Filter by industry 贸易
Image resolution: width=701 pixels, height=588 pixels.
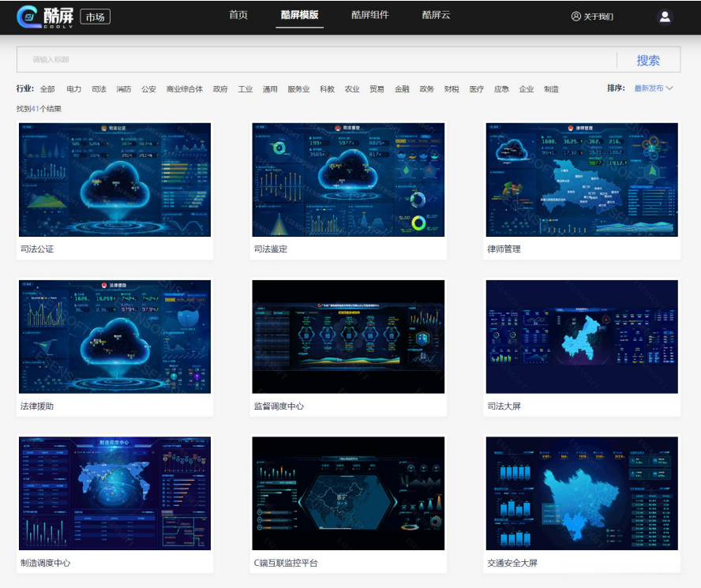[x=377, y=89]
